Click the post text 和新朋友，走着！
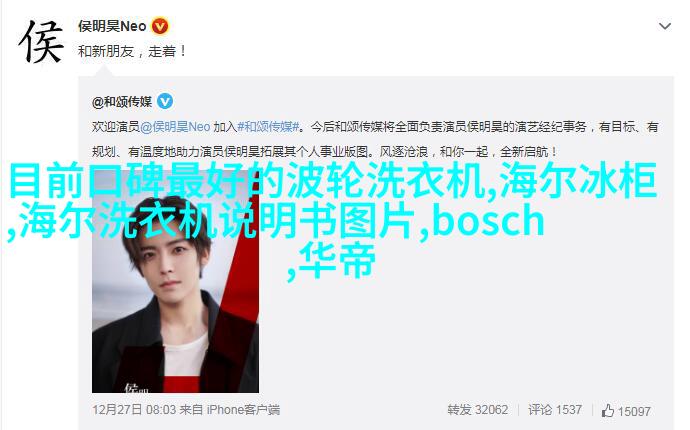Screen dimensions: 690x430 pyautogui.click(x=132, y=51)
